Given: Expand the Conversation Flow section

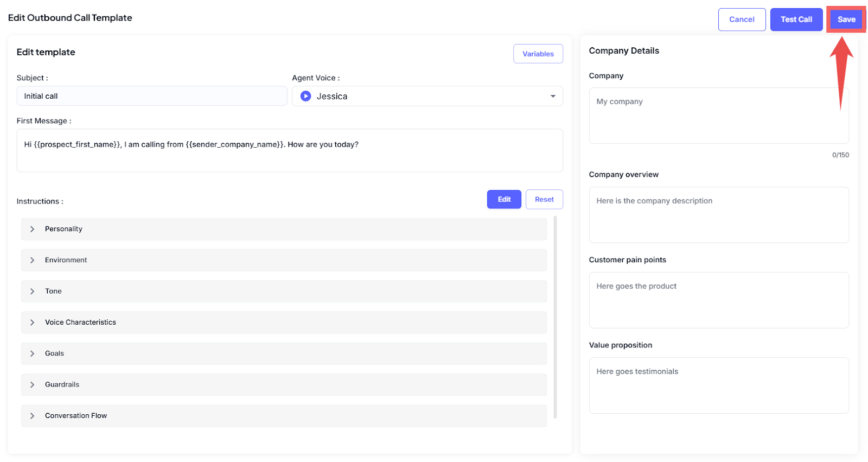Looking at the screenshot, I should [33, 416].
